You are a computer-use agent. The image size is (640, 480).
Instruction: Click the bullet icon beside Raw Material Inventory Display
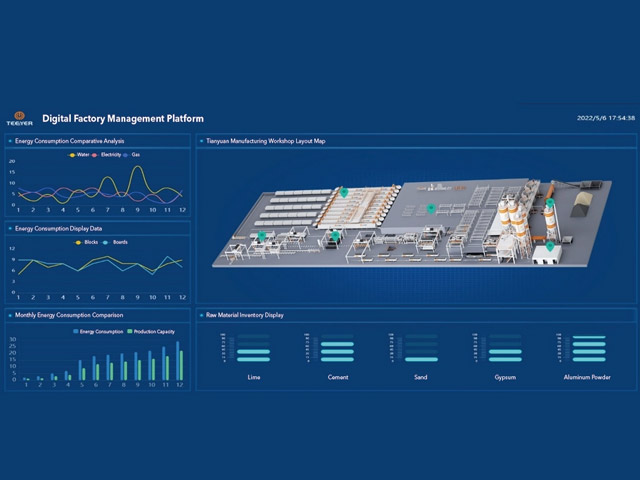(x=203, y=315)
